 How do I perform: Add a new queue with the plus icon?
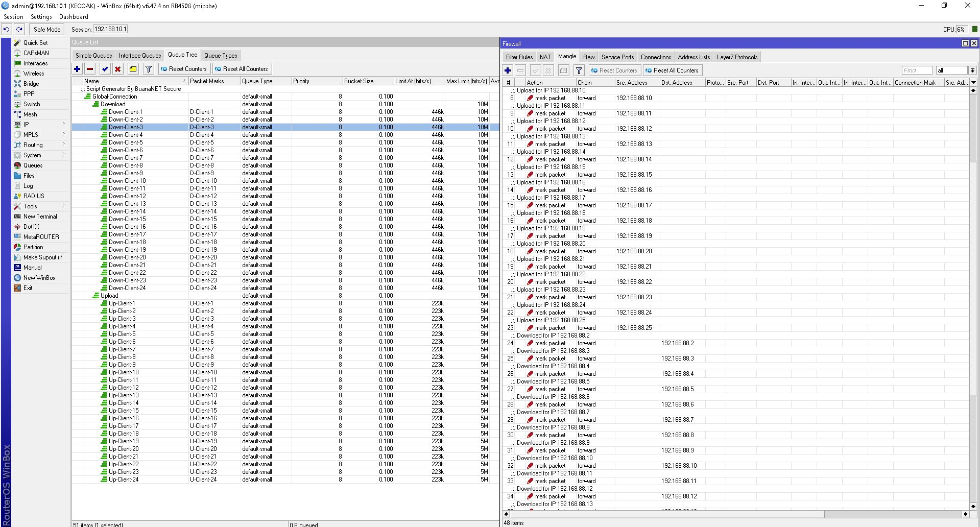pos(77,68)
